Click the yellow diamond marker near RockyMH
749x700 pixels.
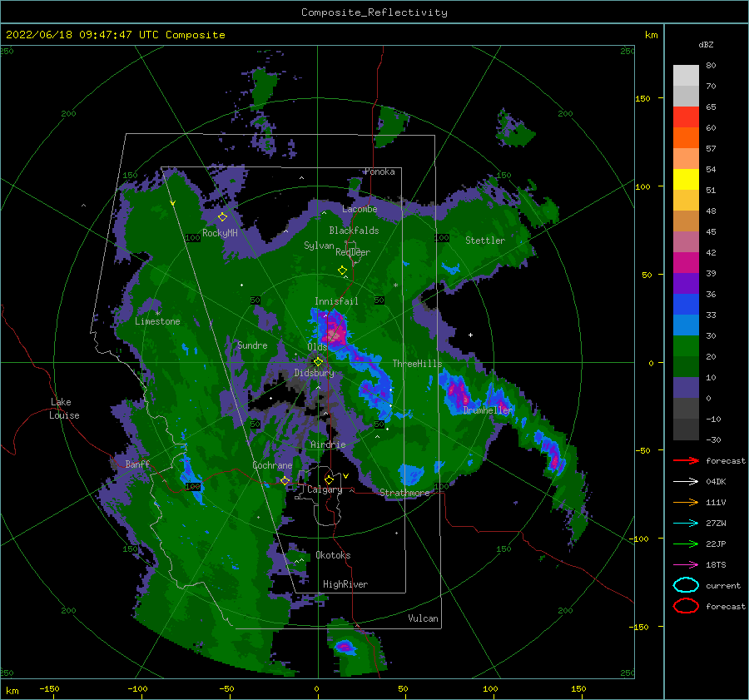pos(222,217)
